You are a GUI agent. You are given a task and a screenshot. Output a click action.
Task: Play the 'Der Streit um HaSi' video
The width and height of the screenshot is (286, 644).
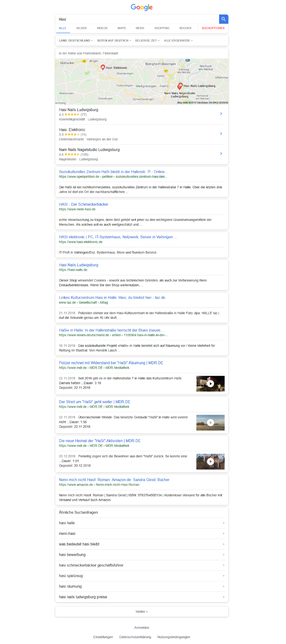tap(211, 423)
